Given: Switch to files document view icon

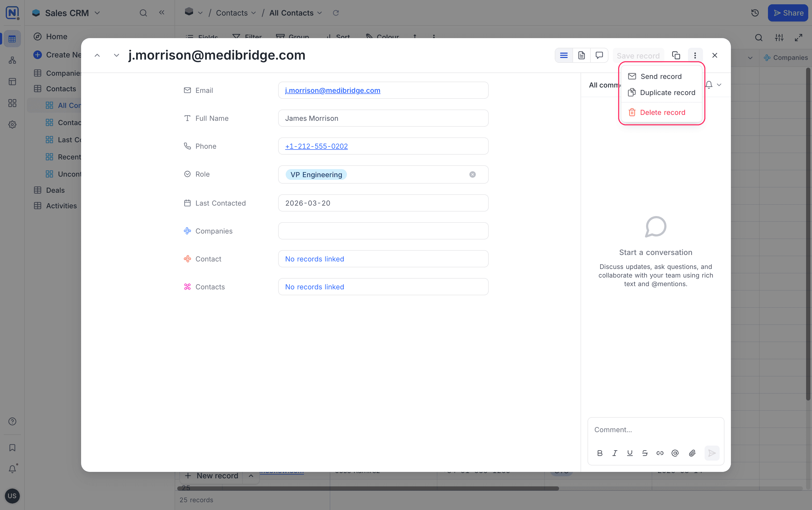Looking at the screenshot, I should pos(581,56).
